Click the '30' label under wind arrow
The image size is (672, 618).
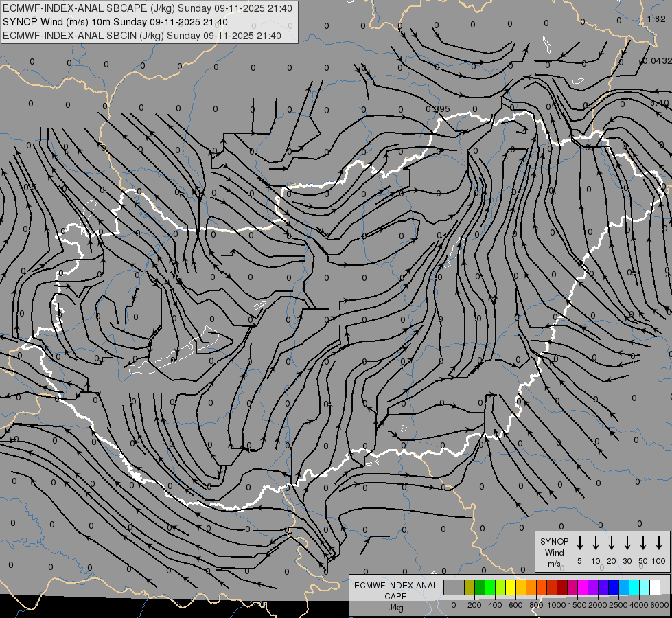627,561
